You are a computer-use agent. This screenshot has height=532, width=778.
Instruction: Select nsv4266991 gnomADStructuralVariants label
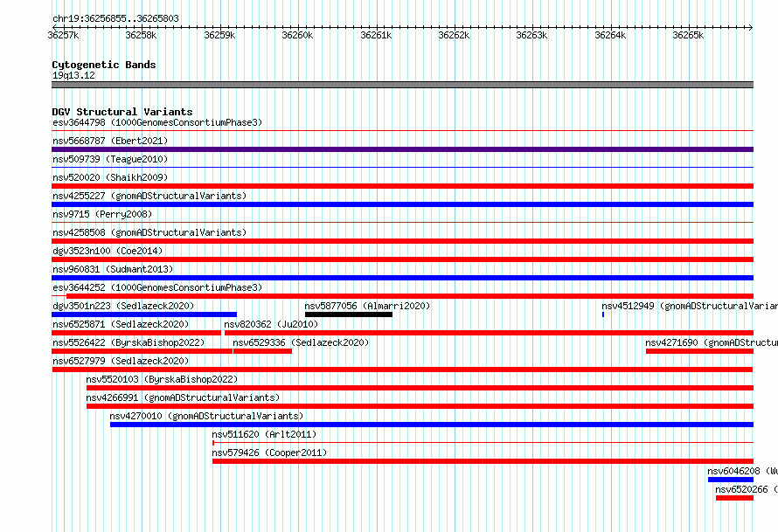coord(183,397)
